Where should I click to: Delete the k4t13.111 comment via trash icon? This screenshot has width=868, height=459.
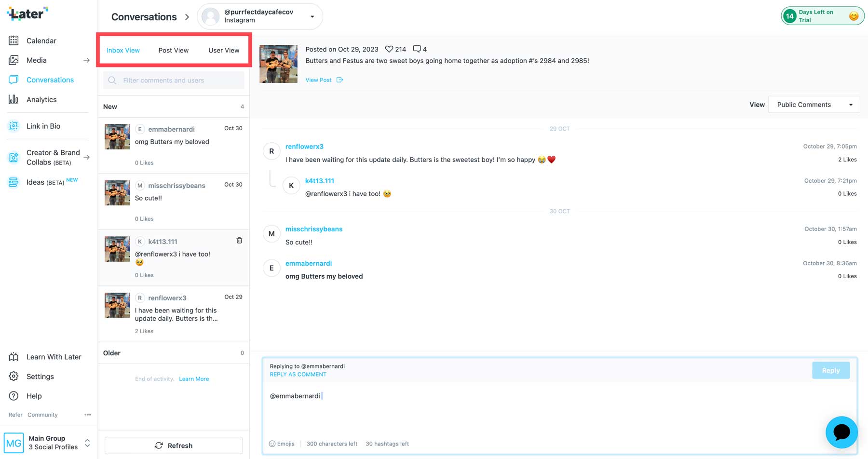pos(239,240)
